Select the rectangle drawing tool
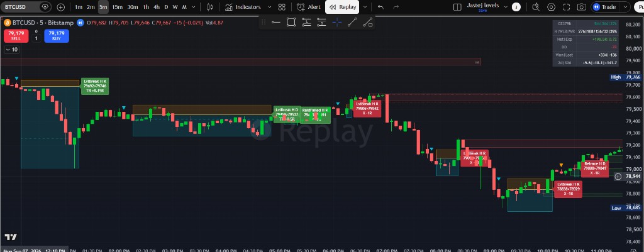This screenshot has height=252, width=644. 291,22
